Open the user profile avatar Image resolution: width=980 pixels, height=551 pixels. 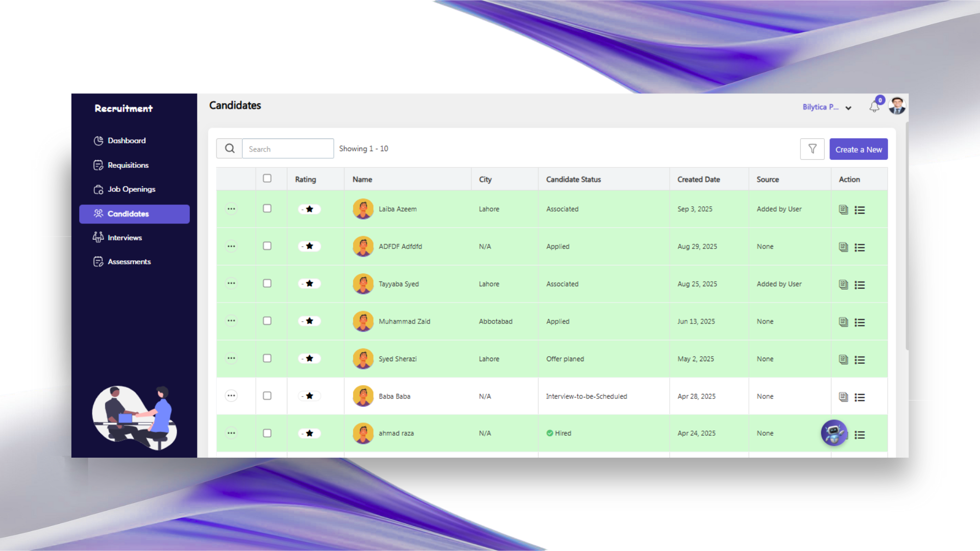click(x=897, y=106)
